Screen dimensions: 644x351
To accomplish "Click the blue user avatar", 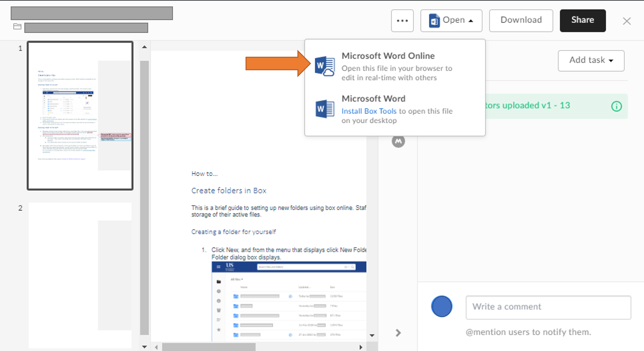I will [x=442, y=307].
